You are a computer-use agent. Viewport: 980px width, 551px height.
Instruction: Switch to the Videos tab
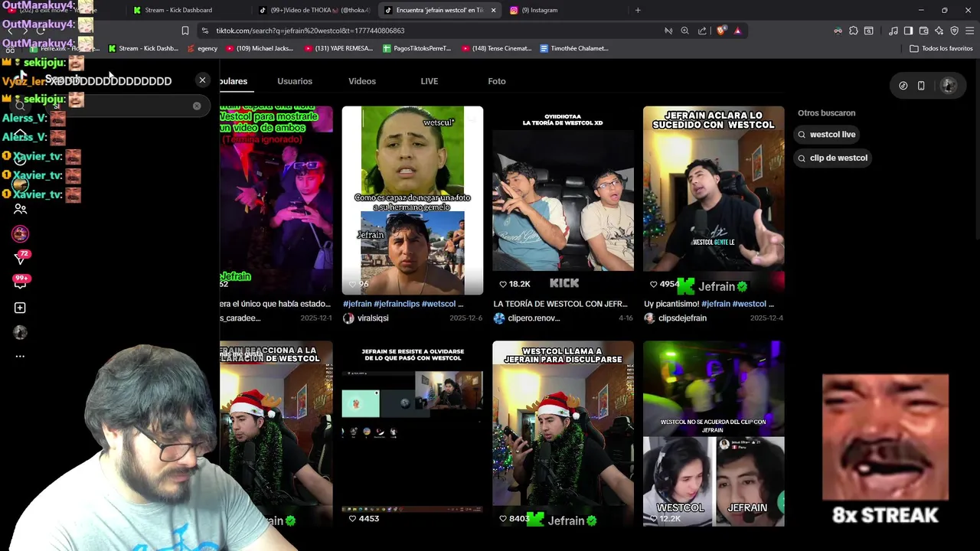coord(362,81)
